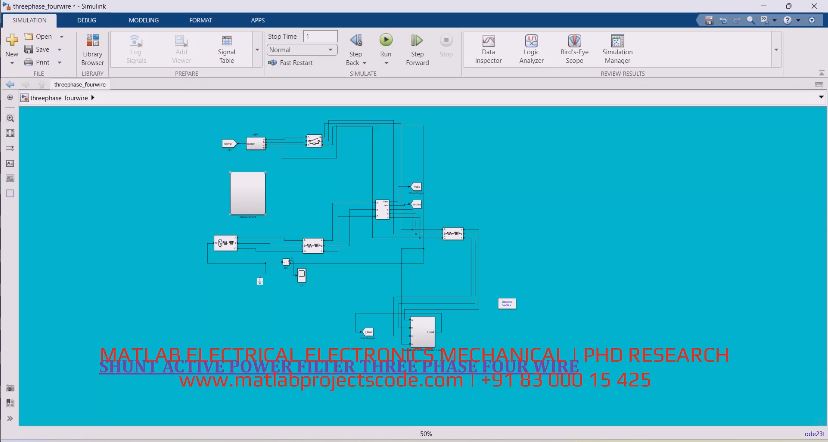Click the Run simulation button
This screenshot has height=442, width=828.
(x=385, y=41)
